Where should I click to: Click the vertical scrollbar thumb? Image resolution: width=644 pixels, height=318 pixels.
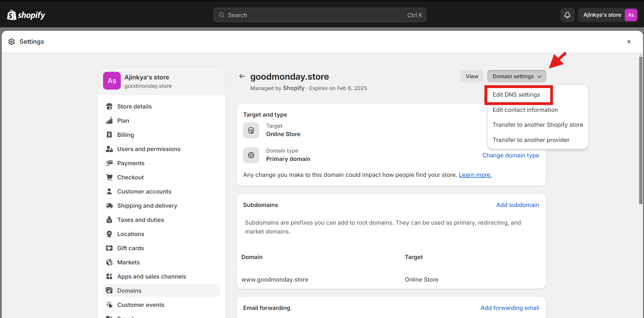[641, 130]
